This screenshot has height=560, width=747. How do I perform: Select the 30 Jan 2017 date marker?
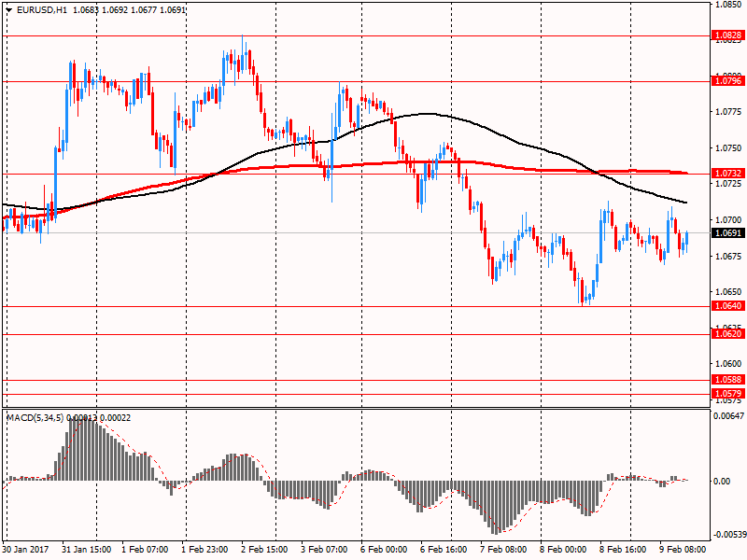tap(25, 549)
